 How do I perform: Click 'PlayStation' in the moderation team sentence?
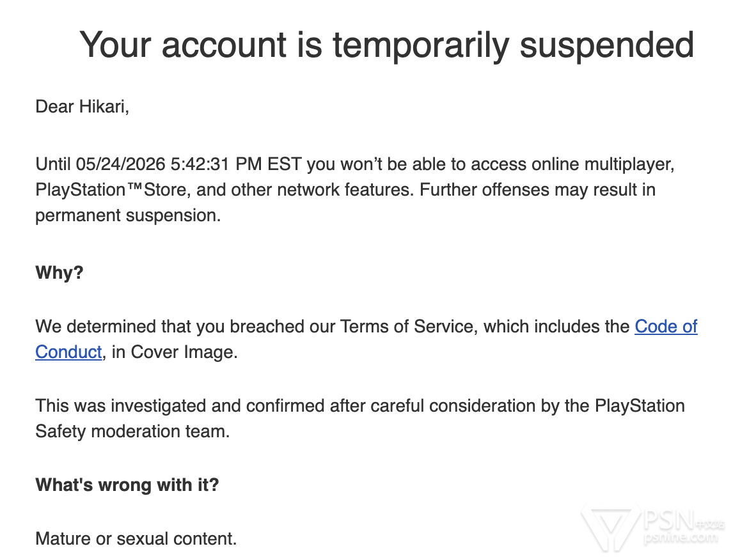point(640,406)
